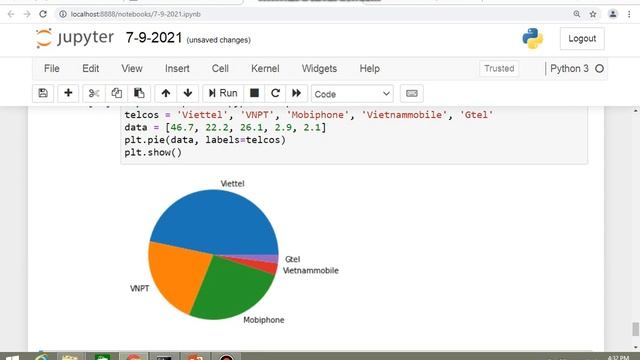
Task: Click the browser back arrow
Action: pyautogui.click(x=11, y=14)
